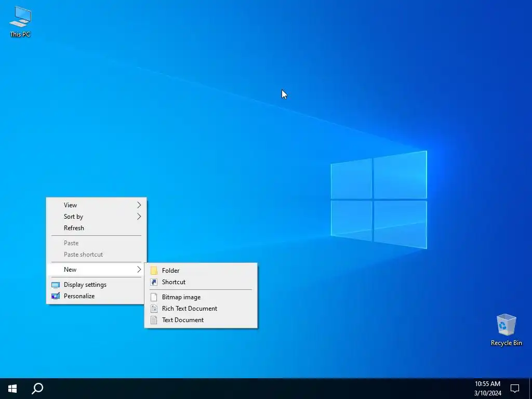This screenshot has height=399, width=532.
Task: Create a new Rich Text Document
Action: click(201, 309)
